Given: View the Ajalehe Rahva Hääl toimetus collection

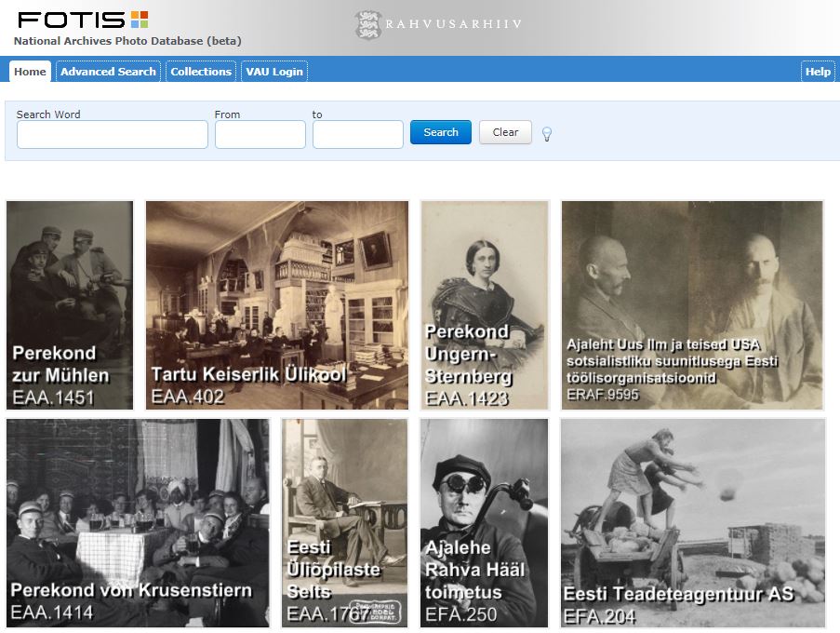Looking at the screenshot, I should (x=485, y=522).
